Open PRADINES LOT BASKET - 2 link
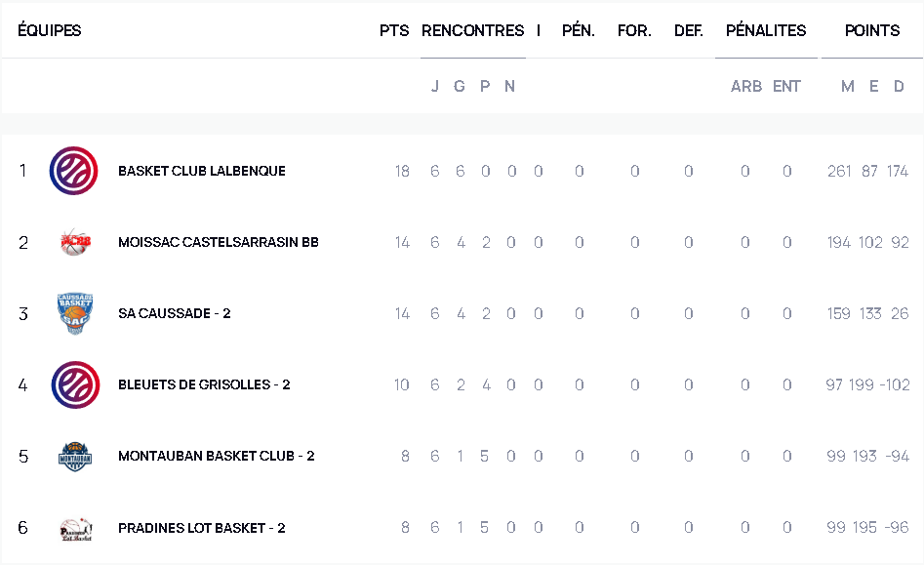Image resolution: width=924 pixels, height=565 pixels. tap(202, 528)
